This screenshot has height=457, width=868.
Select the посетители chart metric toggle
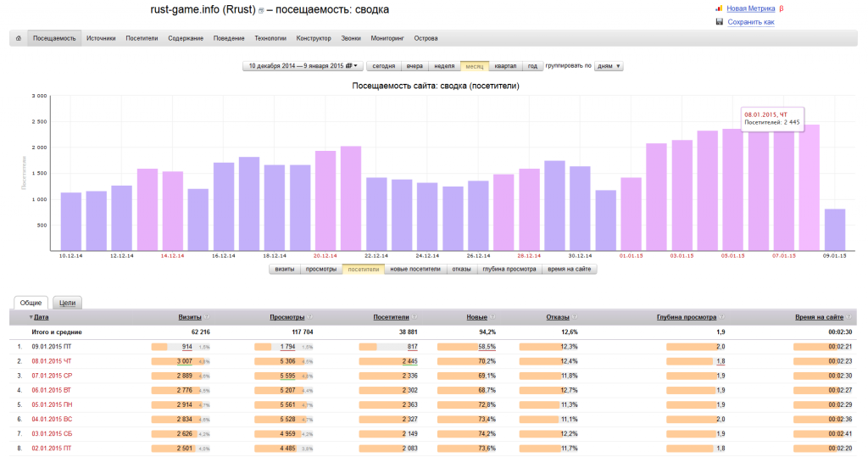point(363,270)
